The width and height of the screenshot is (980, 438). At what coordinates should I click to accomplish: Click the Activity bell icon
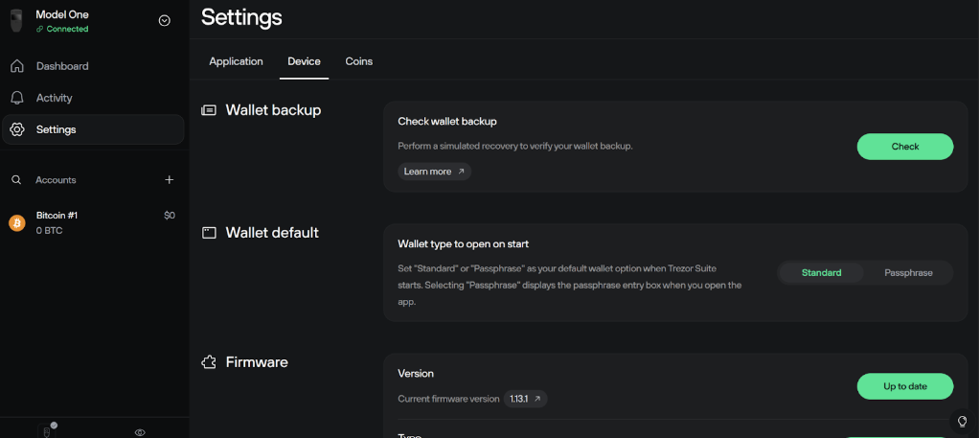click(x=17, y=98)
